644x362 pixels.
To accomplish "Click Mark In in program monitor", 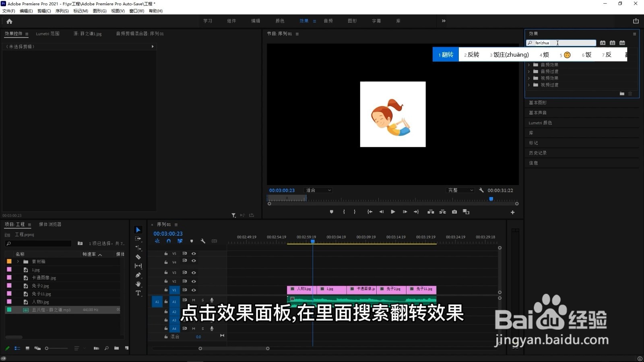I will (344, 212).
